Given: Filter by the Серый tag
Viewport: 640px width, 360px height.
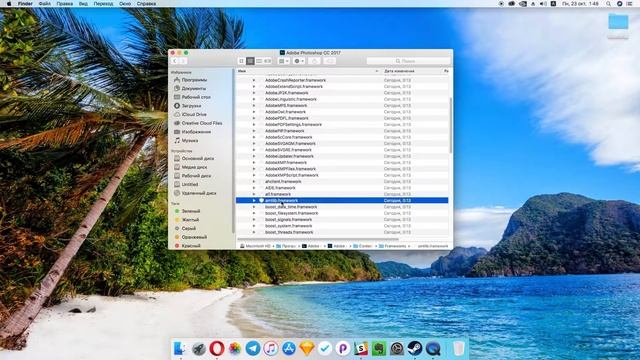Looking at the screenshot, I should (185, 229).
